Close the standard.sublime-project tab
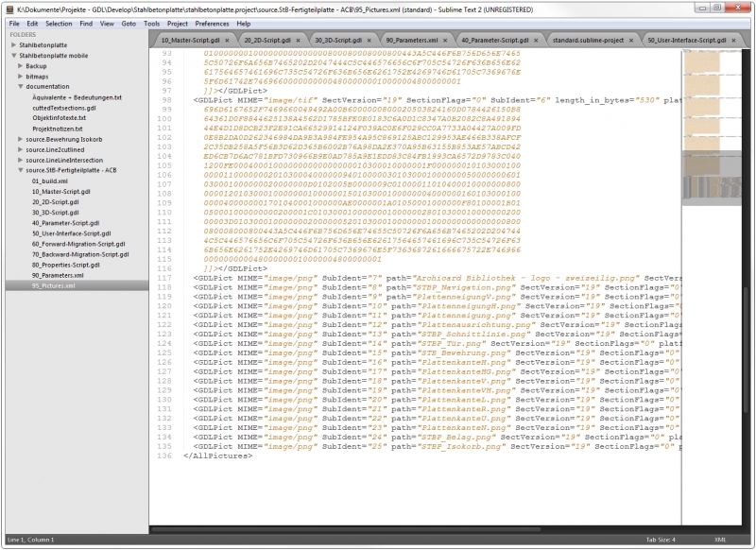 [633, 42]
